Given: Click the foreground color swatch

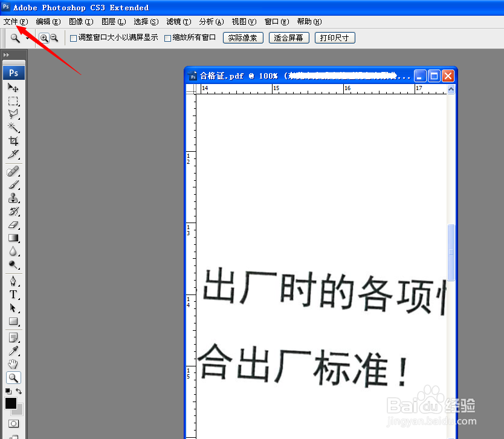Looking at the screenshot, I should (10, 403).
